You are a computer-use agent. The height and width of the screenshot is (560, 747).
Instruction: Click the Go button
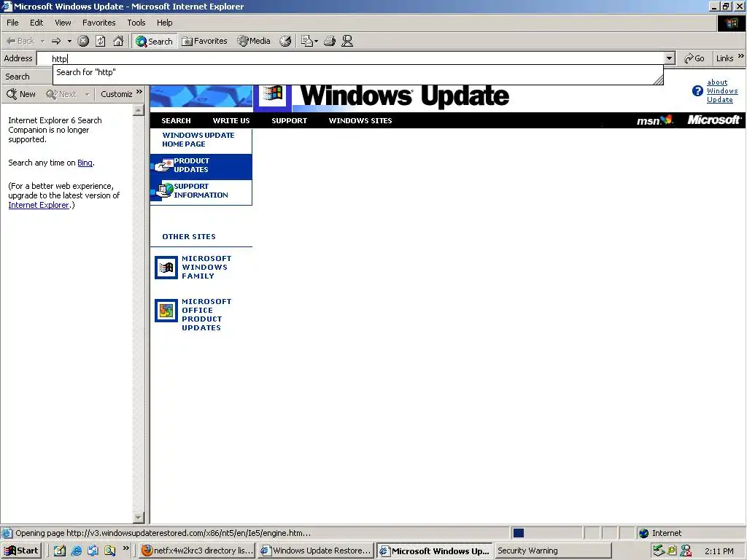click(x=694, y=58)
